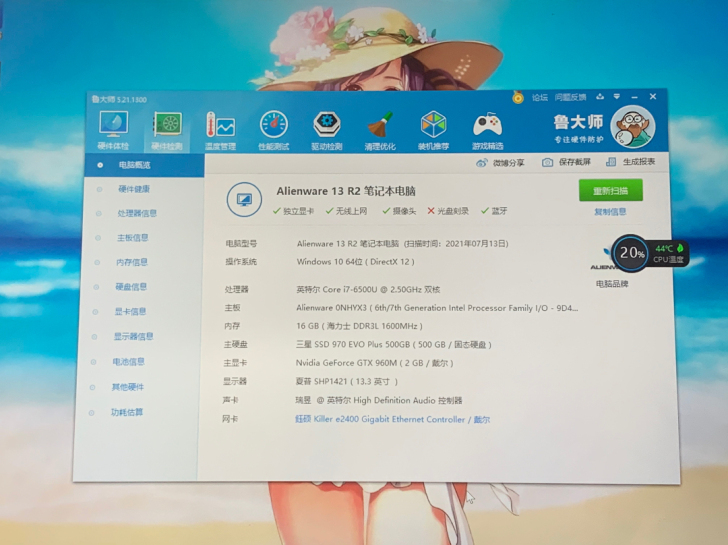Click 保存截屏 save screenshot text
The width and height of the screenshot is (728, 545).
[x=575, y=162]
